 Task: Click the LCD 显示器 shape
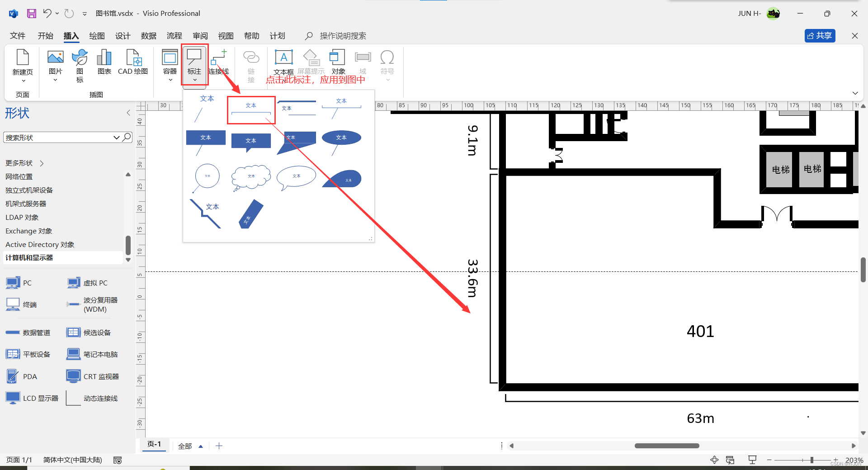[32, 398]
